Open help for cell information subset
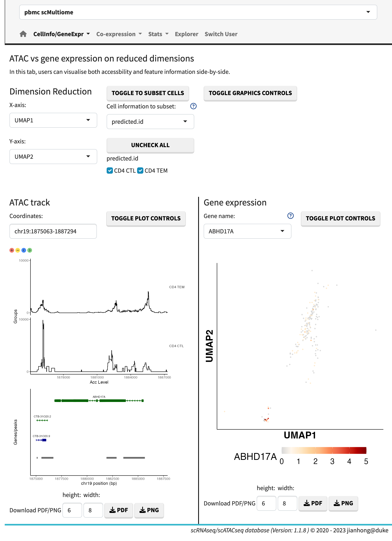The image size is (392, 541). (193, 106)
